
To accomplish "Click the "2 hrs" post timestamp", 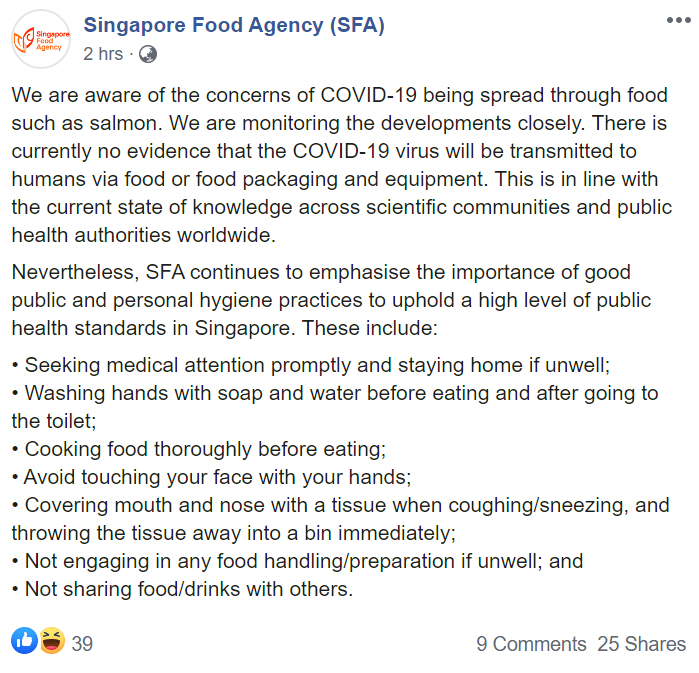I will [x=103, y=54].
